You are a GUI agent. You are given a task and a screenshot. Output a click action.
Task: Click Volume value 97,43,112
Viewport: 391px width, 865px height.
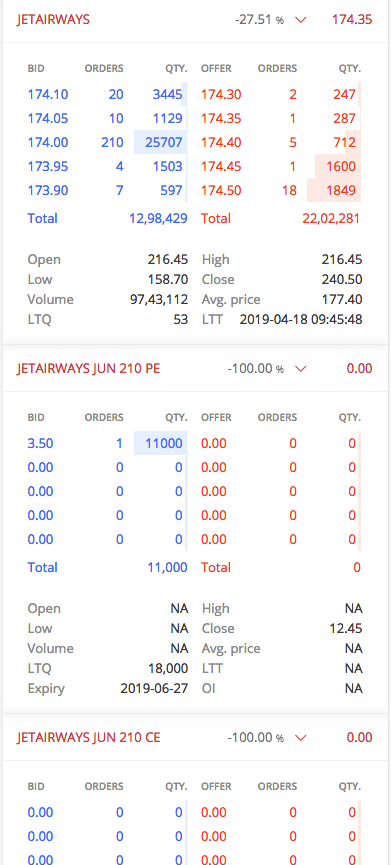pos(159,300)
